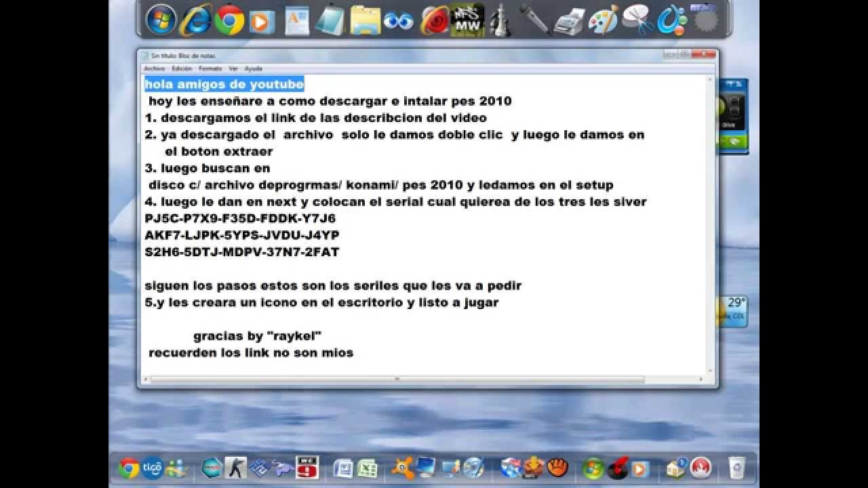Open the Chess game icon
This screenshot has height=488, width=868.
(x=500, y=20)
